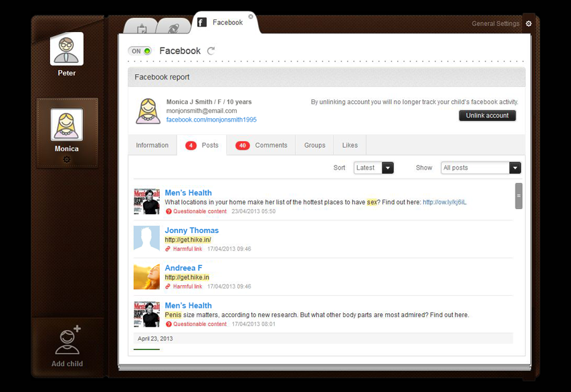Image resolution: width=571 pixels, height=392 pixels.
Task: Click Andreea F's photo thumbnail
Action: pos(146,276)
